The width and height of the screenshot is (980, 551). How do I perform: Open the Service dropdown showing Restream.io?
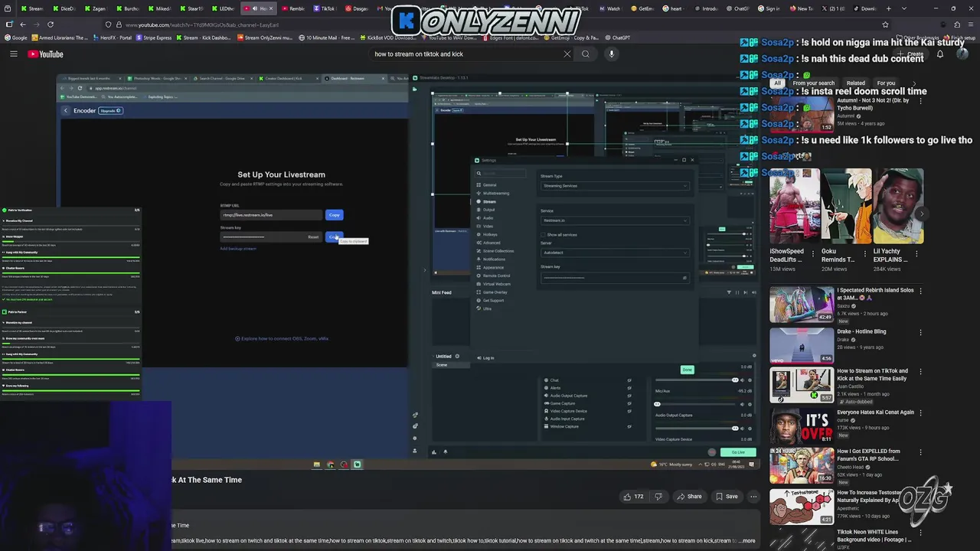pos(614,220)
